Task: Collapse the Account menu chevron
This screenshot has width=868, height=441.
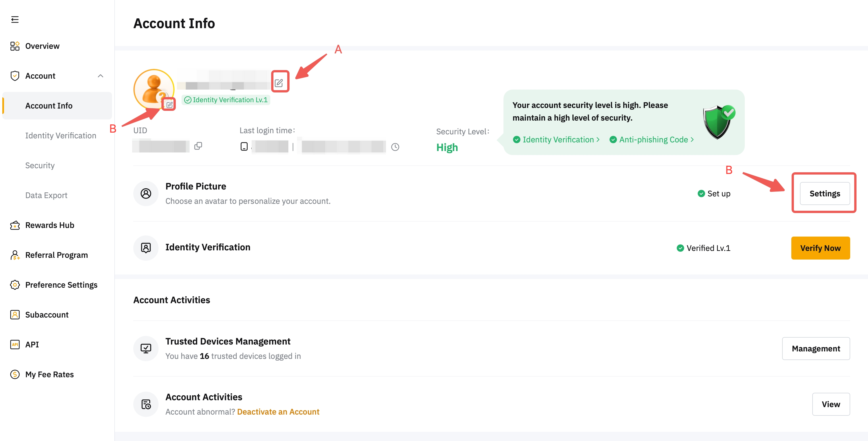Action: [x=101, y=76]
